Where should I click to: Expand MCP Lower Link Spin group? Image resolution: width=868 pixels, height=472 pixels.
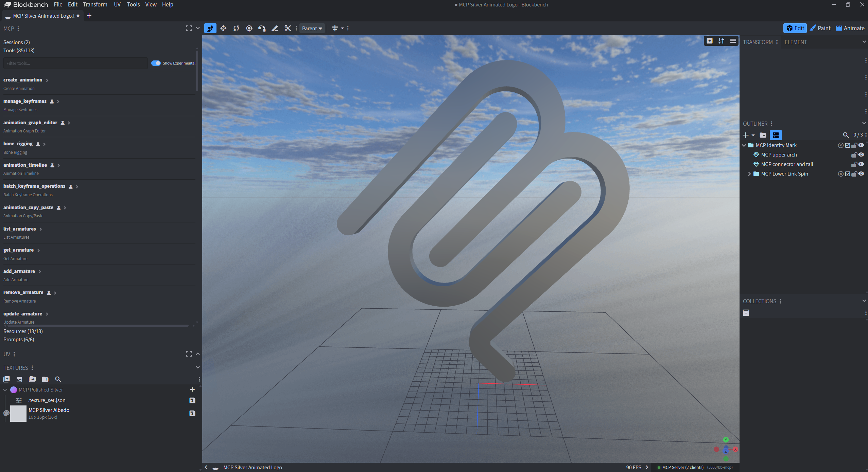[x=749, y=174]
